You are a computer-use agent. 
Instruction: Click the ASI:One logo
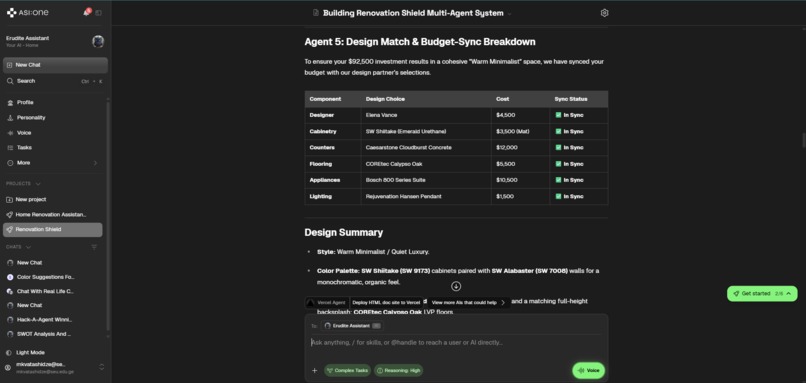pos(27,12)
